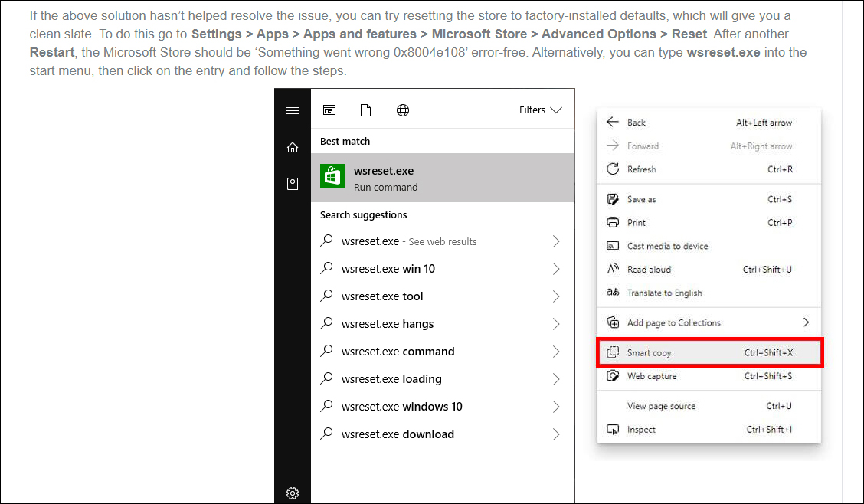Select the Web globe filter icon
Viewport: 864px width, 504px height.
pyautogui.click(x=403, y=110)
